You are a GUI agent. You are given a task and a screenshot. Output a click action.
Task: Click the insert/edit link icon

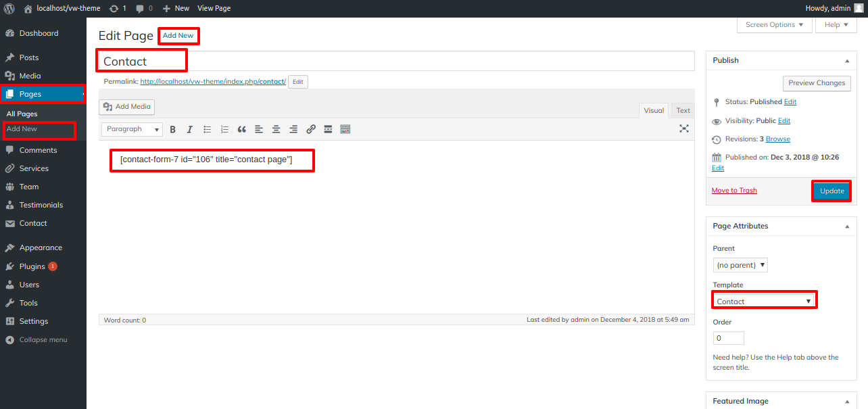[x=311, y=129]
